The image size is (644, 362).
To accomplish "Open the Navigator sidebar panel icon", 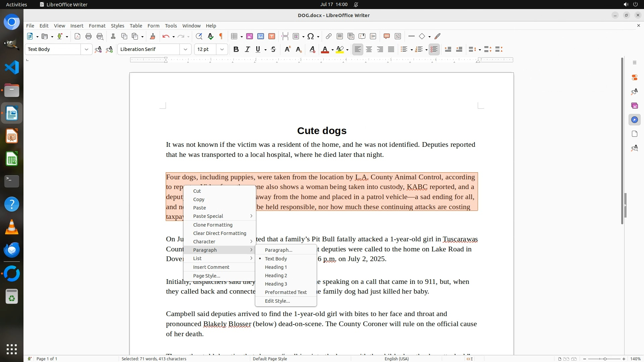I will (x=634, y=120).
